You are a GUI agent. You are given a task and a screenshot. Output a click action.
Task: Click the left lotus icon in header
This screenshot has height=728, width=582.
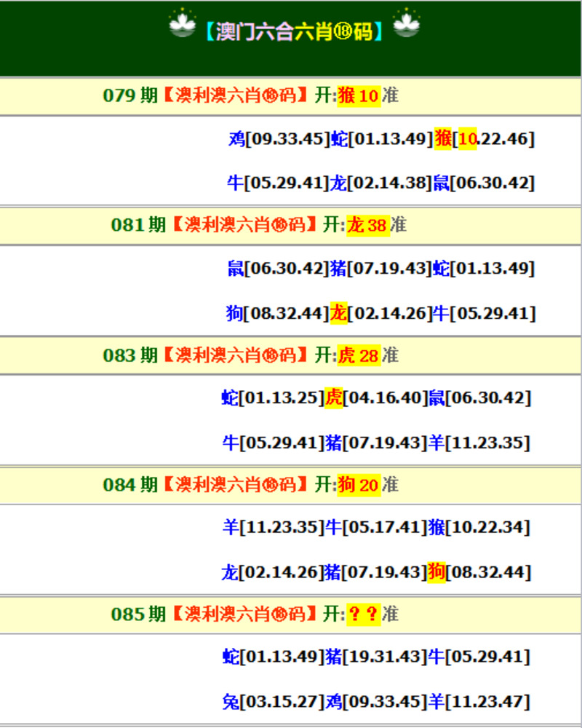click(183, 23)
